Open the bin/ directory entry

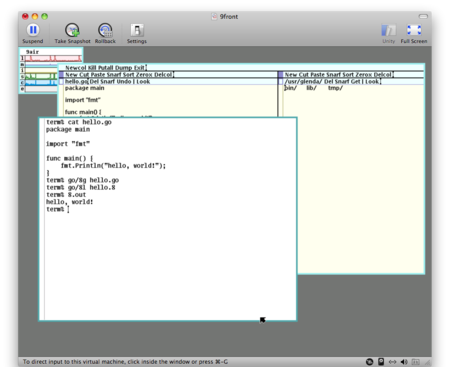pos(290,88)
